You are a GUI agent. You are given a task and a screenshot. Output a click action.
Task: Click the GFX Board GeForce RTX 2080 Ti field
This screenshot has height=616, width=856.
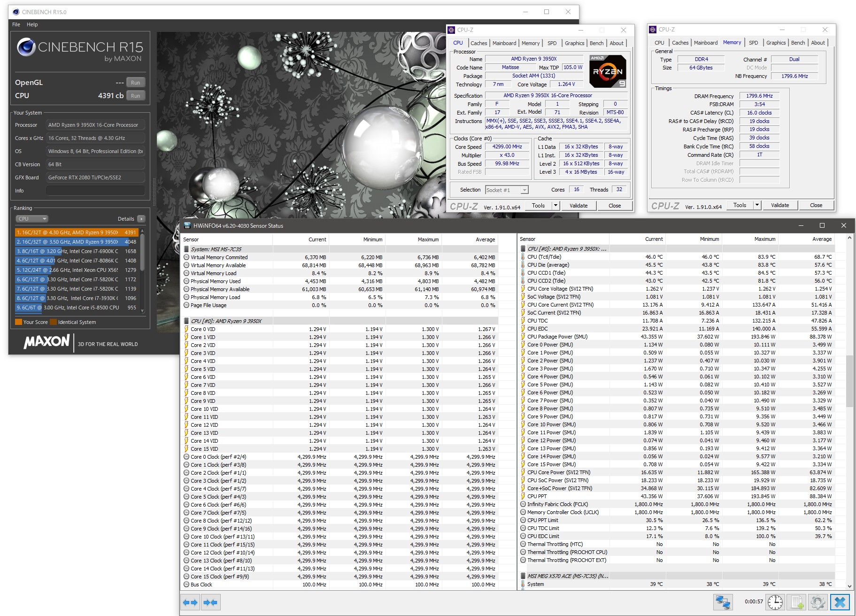point(95,177)
